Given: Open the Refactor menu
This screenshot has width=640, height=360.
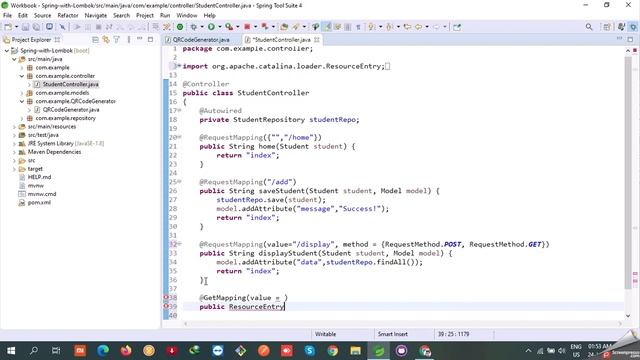Looking at the screenshot, I should click(68, 15).
